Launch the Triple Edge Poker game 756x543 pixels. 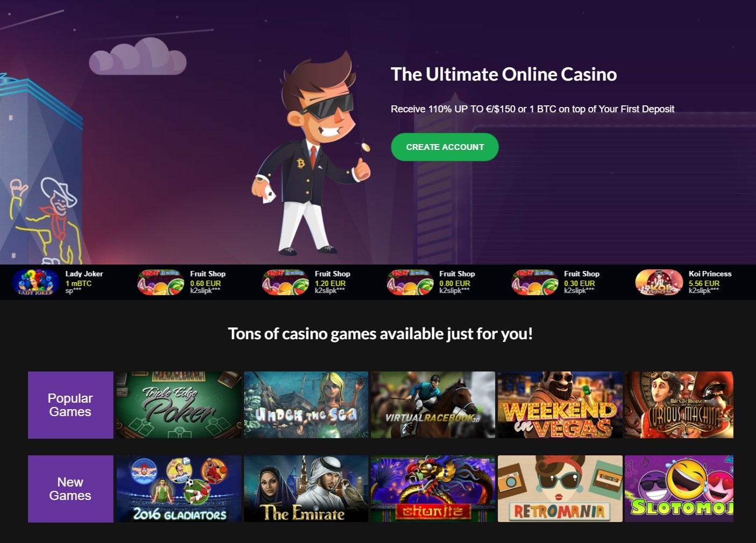pyautogui.click(x=179, y=405)
